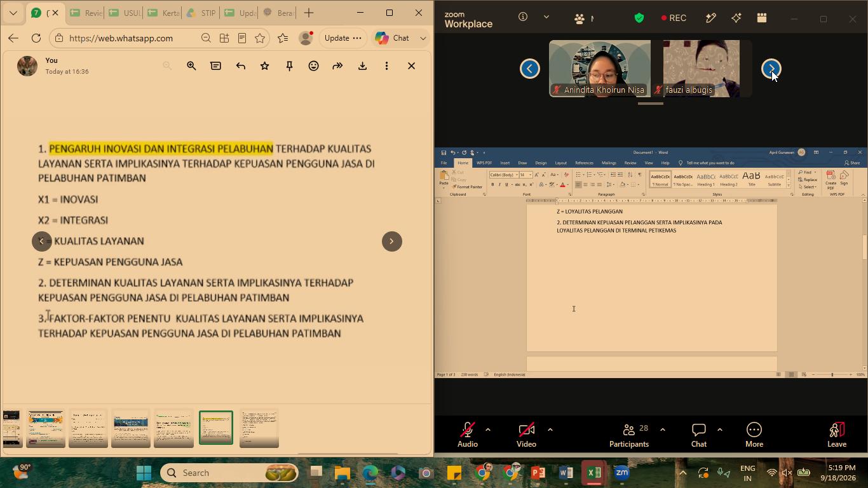Leave the Zoom meeting
The height and width of the screenshot is (488, 868).
(x=836, y=435)
